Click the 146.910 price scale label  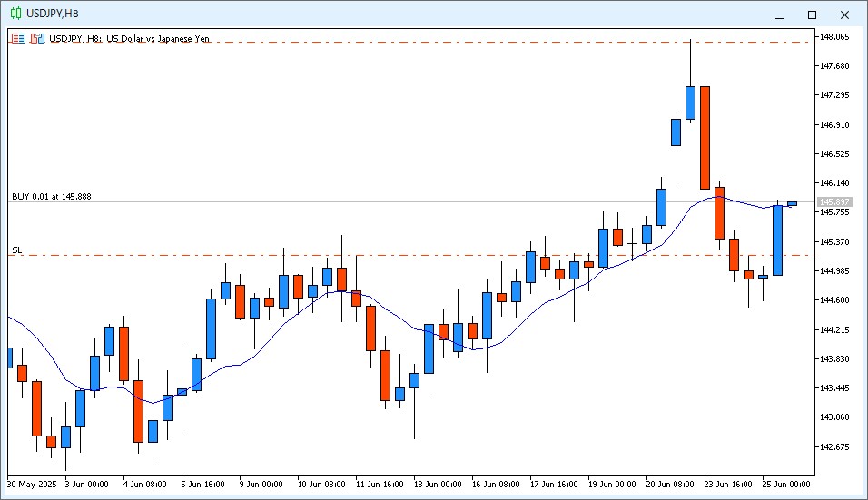tap(834, 125)
